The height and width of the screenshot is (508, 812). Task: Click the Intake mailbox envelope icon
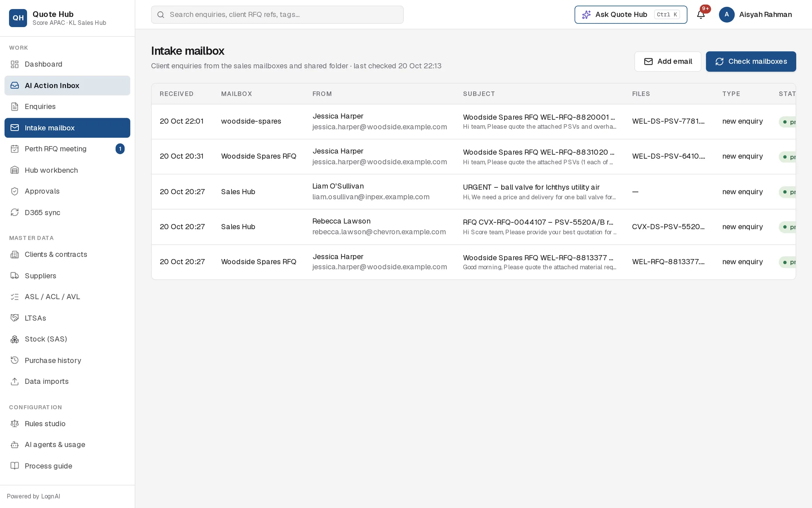15,128
